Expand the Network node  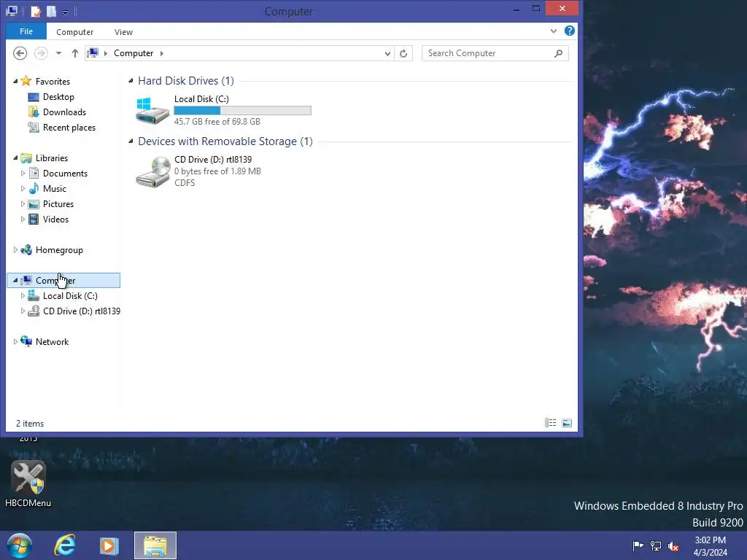(15, 341)
